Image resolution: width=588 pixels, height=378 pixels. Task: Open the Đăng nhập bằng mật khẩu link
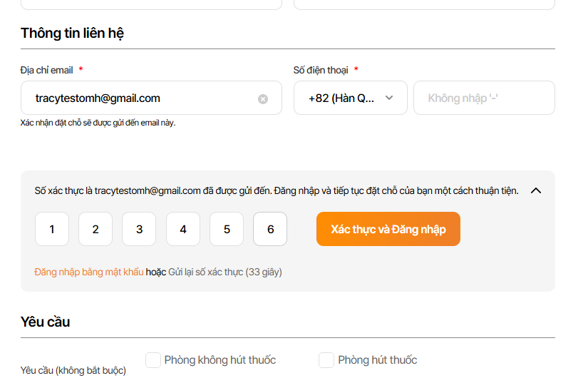click(88, 272)
